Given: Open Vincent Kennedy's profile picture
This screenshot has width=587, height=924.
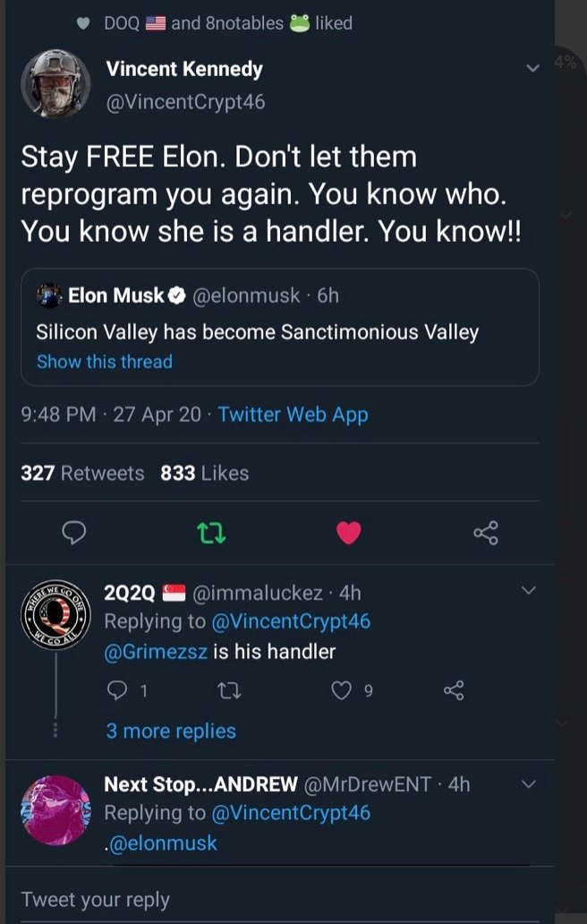Looking at the screenshot, I should [55, 84].
